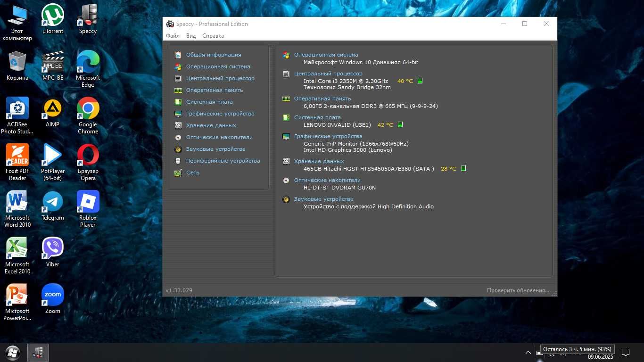Select the Этот компьютер desktop icon
Image resolution: width=644 pixels, height=362 pixels.
[17, 23]
